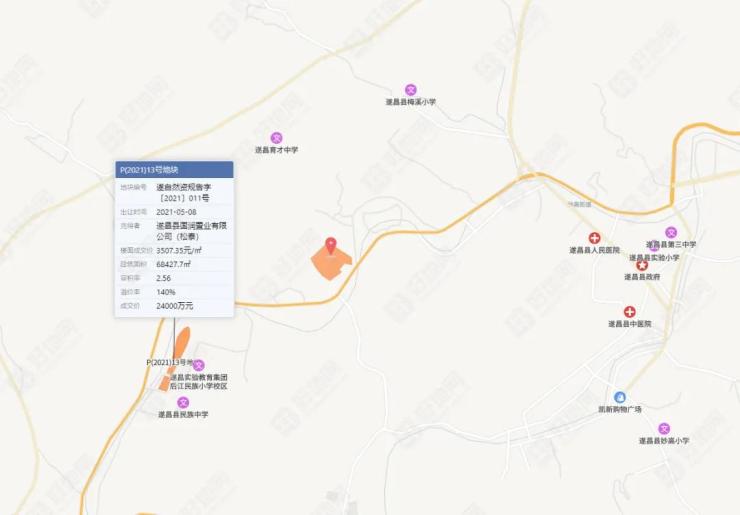Image resolution: width=740 pixels, height=515 pixels.
Task: Click the 遂昌县民族中学 school icon
Action: click(x=183, y=403)
